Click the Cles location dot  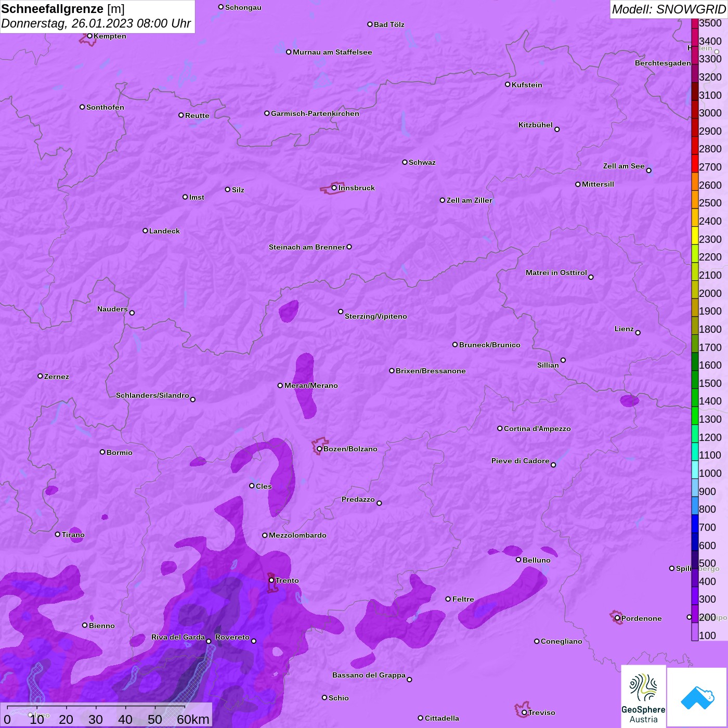pos(252,486)
